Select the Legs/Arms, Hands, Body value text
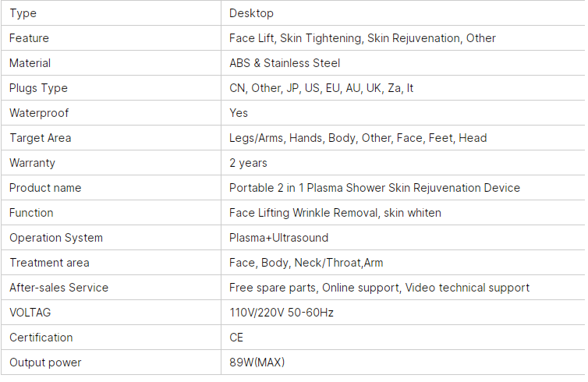 [x=358, y=138]
